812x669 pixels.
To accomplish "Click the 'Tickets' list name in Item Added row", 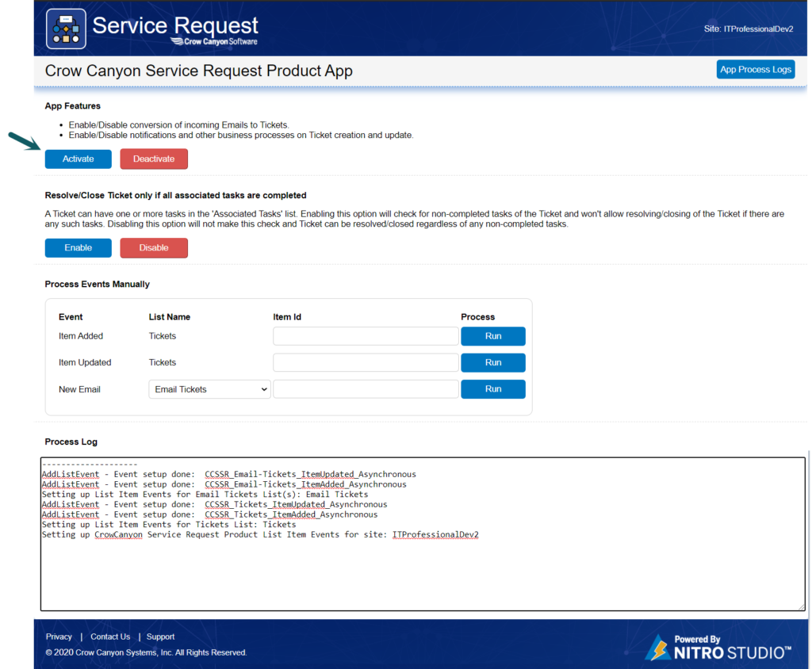I will 163,336.
